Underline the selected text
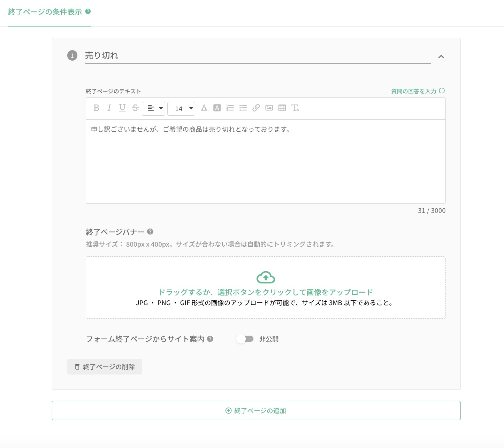Viewport: 504px width, 448px height. 122,108
